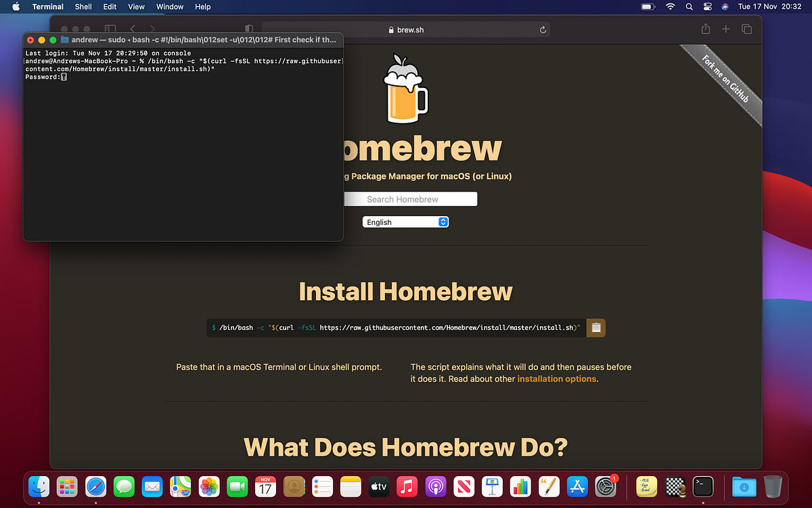Show Safari tab overview
812x508 pixels.
(746, 29)
